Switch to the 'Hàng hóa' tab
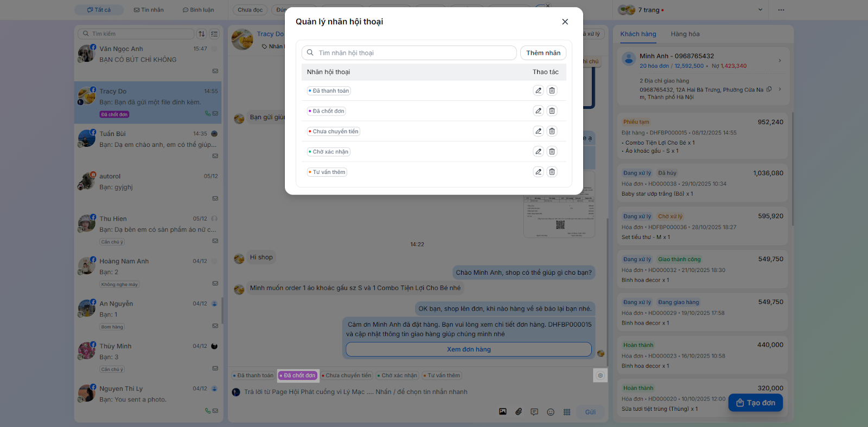 pyautogui.click(x=685, y=34)
